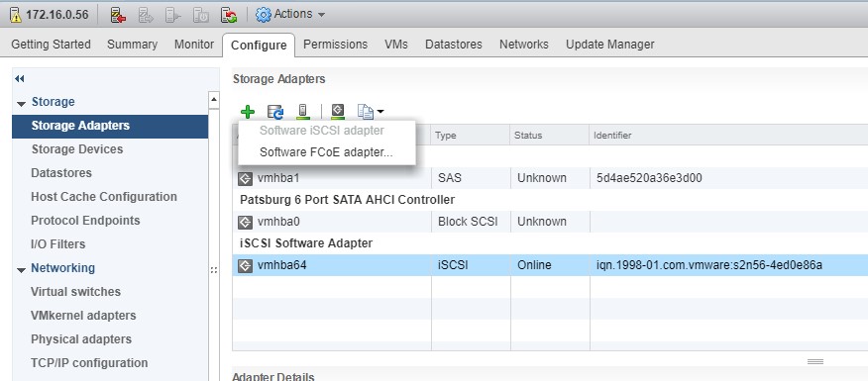The width and height of the screenshot is (868, 381).
Task: Open the Permissions tab
Action: pyautogui.click(x=336, y=45)
